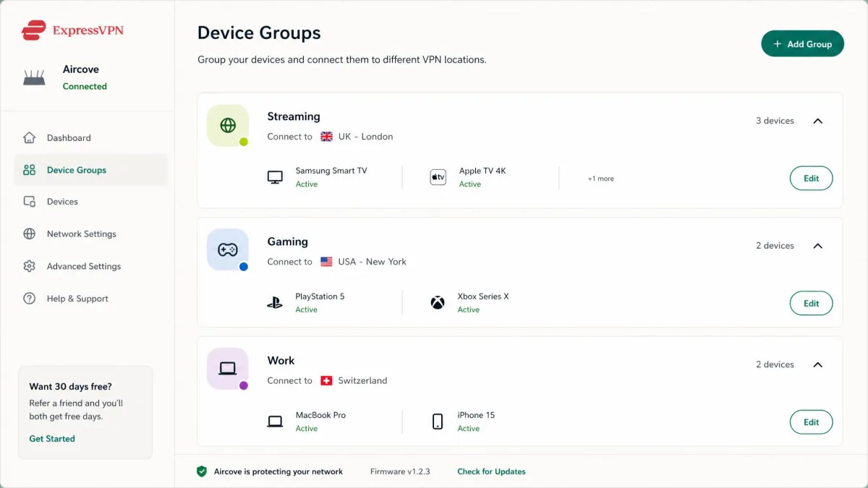This screenshot has height=488, width=868.
Task: Click the Switzerland flag icon
Action: [326, 380]
